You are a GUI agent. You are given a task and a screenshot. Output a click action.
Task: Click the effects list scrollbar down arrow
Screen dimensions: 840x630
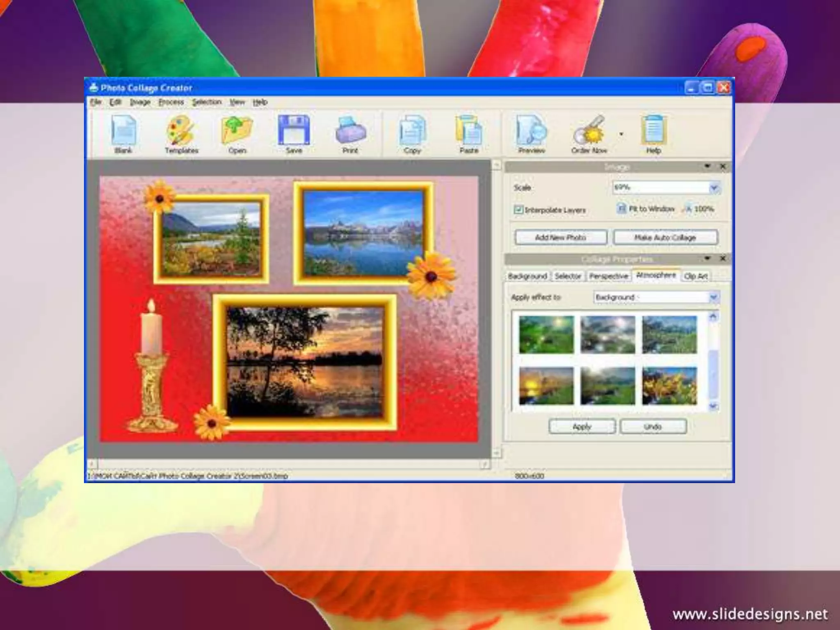point(713,406)
